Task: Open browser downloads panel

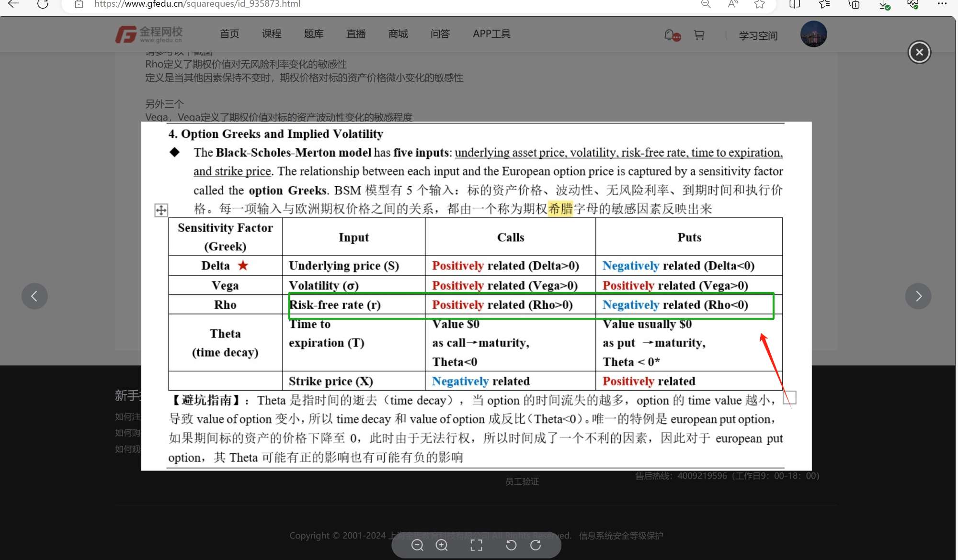Action: coord(883,4)
